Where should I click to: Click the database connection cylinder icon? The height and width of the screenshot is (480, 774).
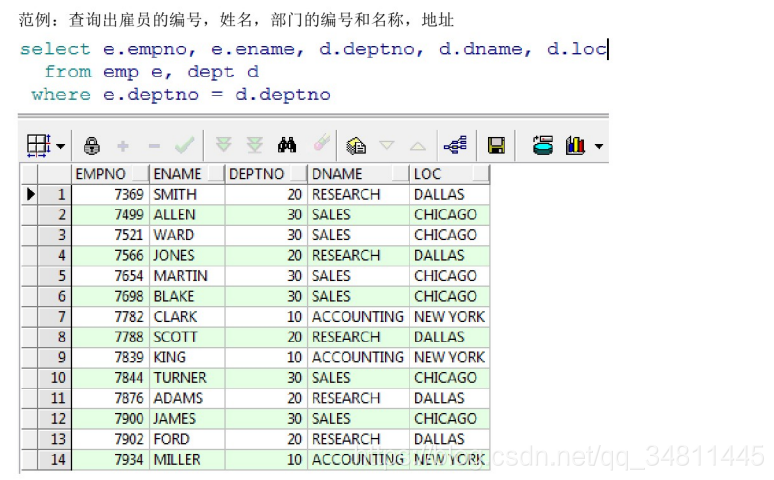pyautogui.click(x=542, y=145)
